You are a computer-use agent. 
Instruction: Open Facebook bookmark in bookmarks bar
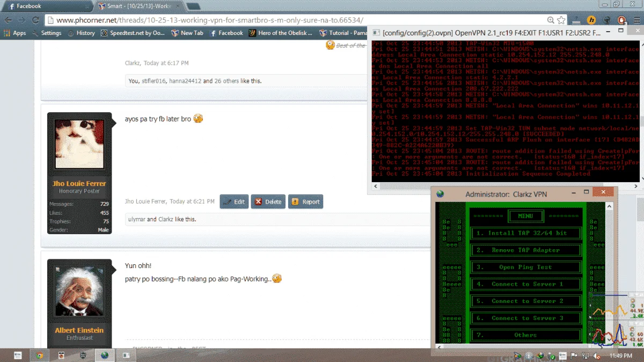226,33
